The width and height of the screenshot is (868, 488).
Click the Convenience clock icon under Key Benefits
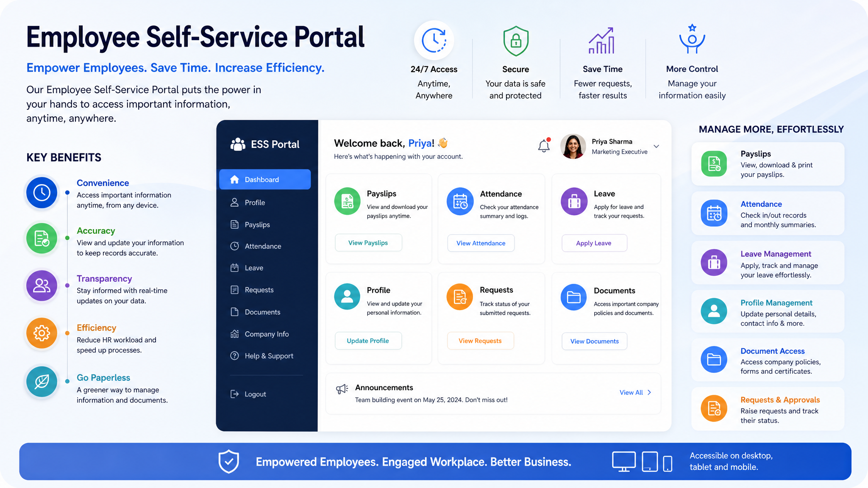(x=42, y=193)
